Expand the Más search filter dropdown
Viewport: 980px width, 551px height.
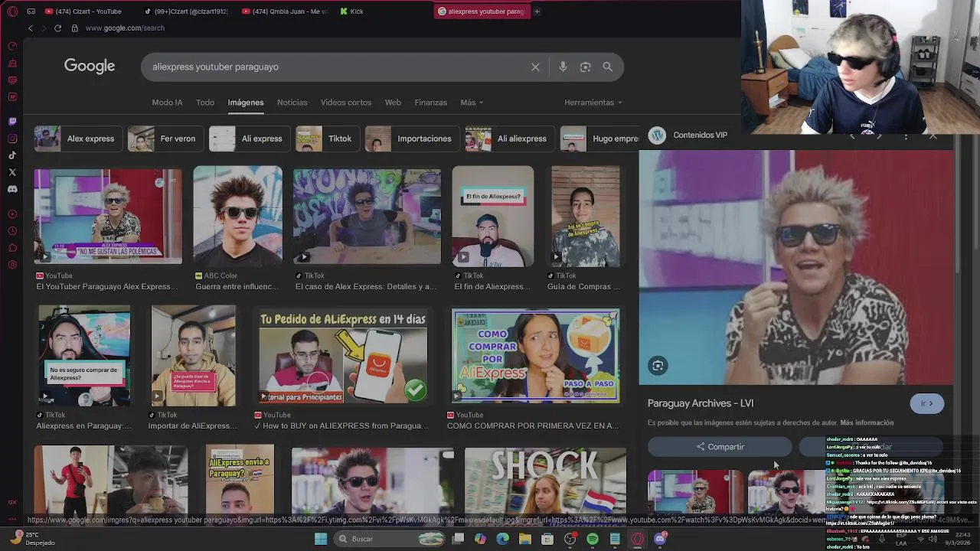click(472, 103)
